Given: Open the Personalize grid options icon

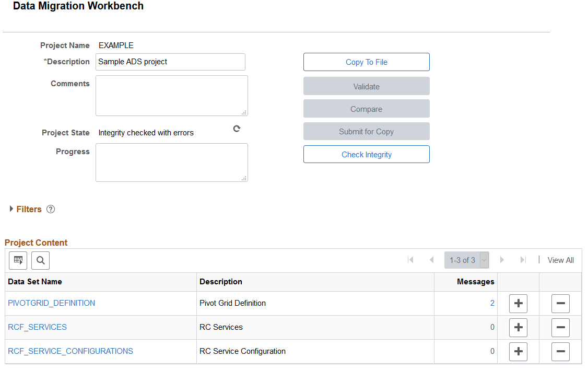Looking at the screenshot, I should [x=18, y=260].
